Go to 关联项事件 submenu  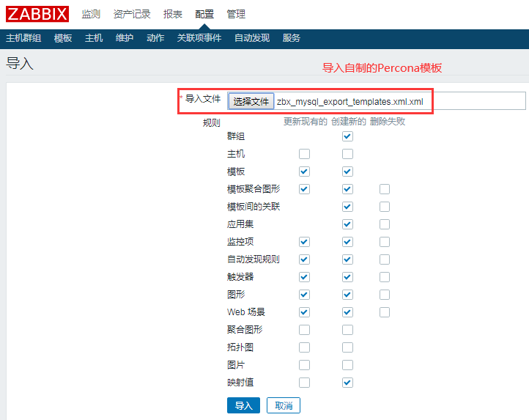click(x=199, y=38)
